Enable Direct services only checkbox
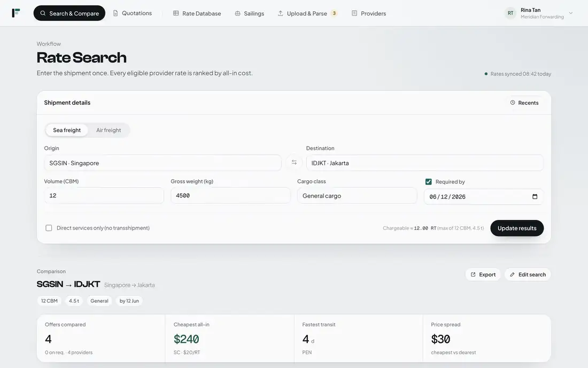The width and height of the screenshot is (588, 368). (x=49, y=228)
